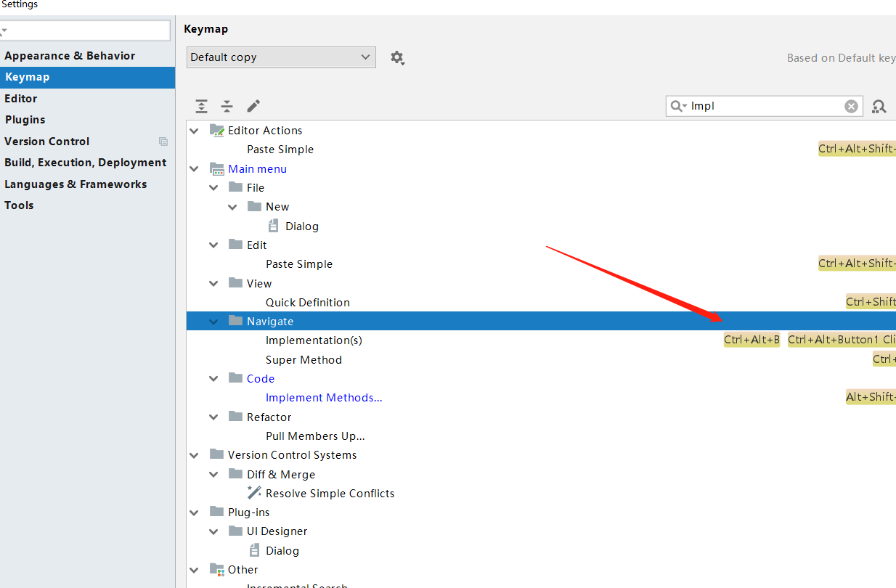This screenshot has height=588, width=896.
Task: Select the Resolve Simple Conflicts action
Action: (x=330, y=494)
